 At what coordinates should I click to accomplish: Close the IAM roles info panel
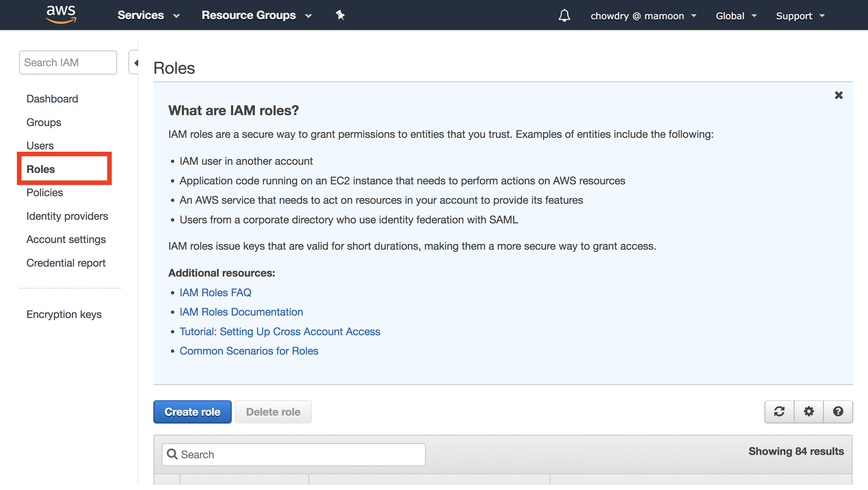pyautogui.click(x=838, y=95)
